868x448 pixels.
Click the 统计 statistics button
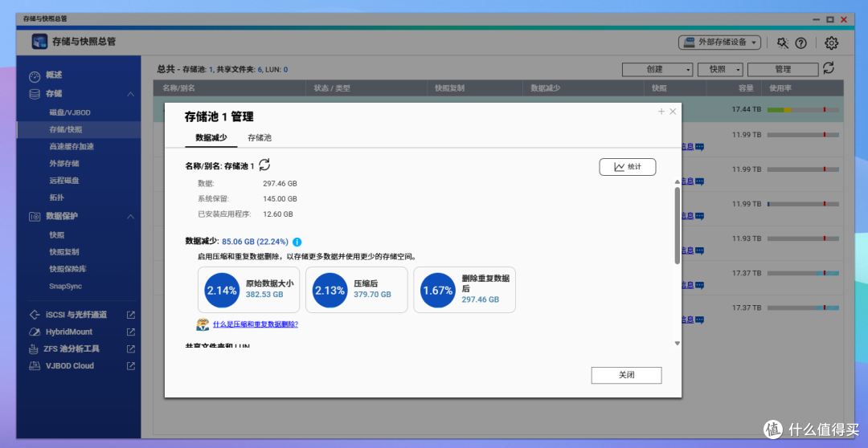(x=627, y=167)
